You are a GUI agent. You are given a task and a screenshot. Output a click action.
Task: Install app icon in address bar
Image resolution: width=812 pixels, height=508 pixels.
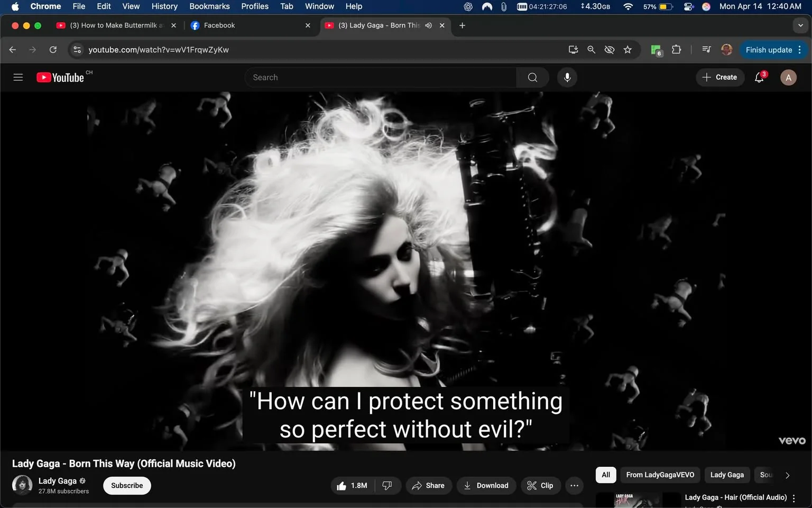pos(573,50)
